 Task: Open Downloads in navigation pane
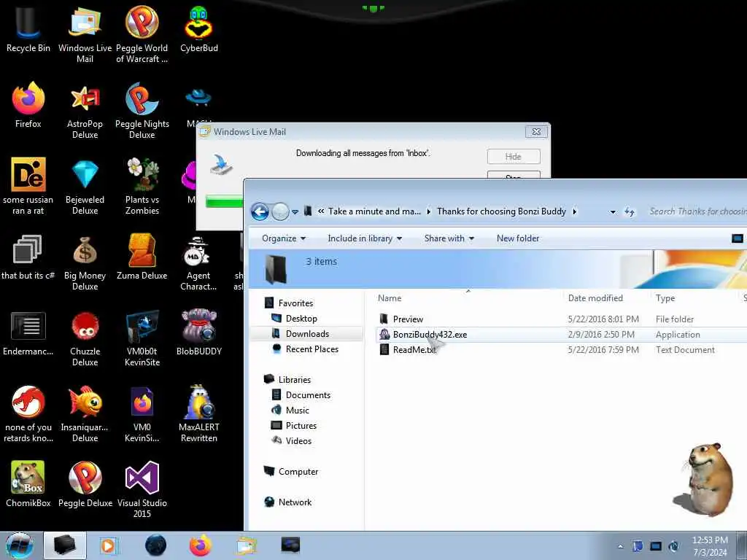tap(307, 334)
